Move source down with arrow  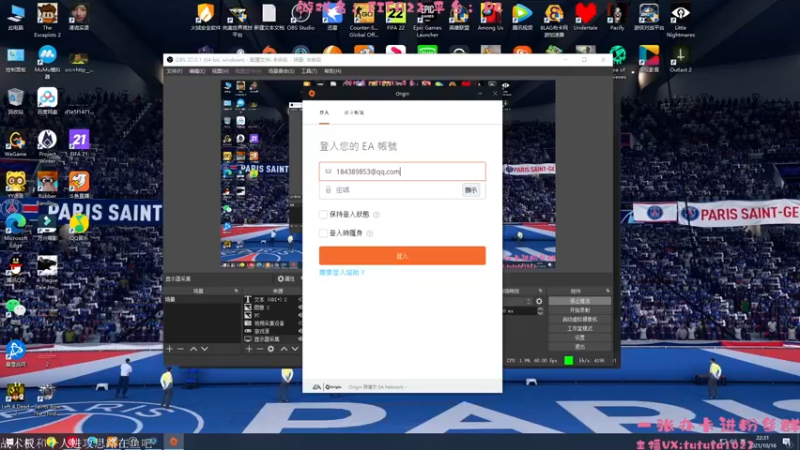(295, 349)
